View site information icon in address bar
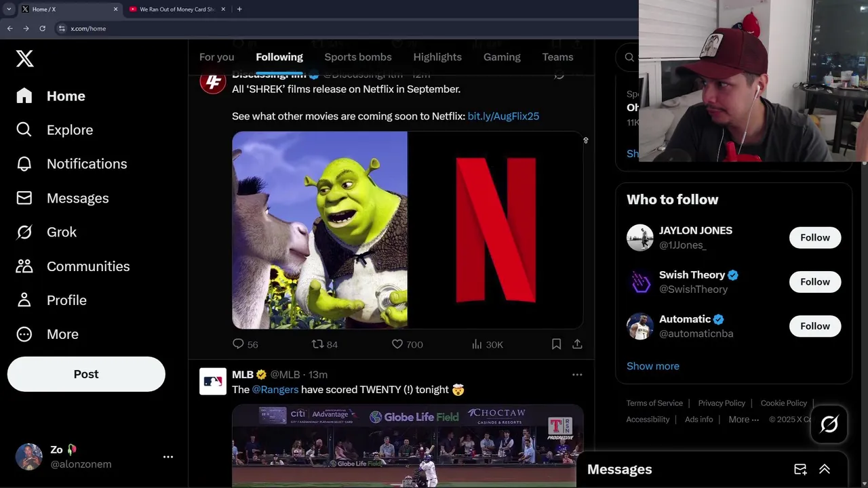This screenshot has height=488, width=868. 62,28
